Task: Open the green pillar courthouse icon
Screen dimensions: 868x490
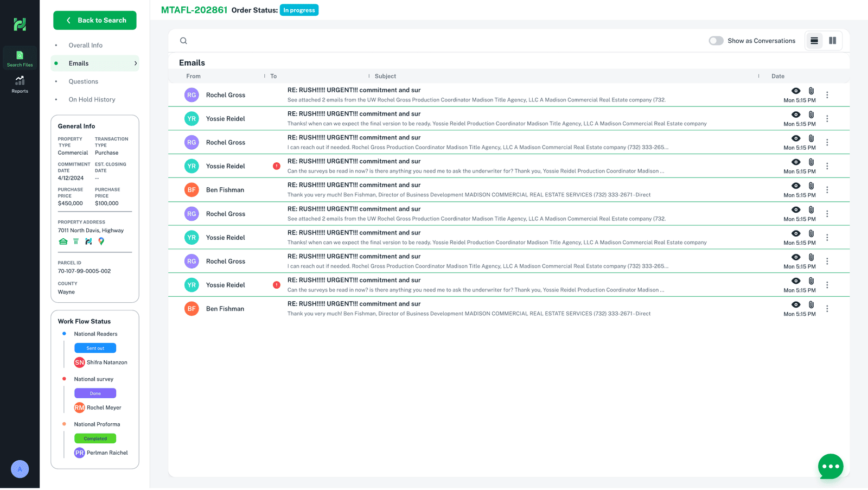Action: coord(76,241)
